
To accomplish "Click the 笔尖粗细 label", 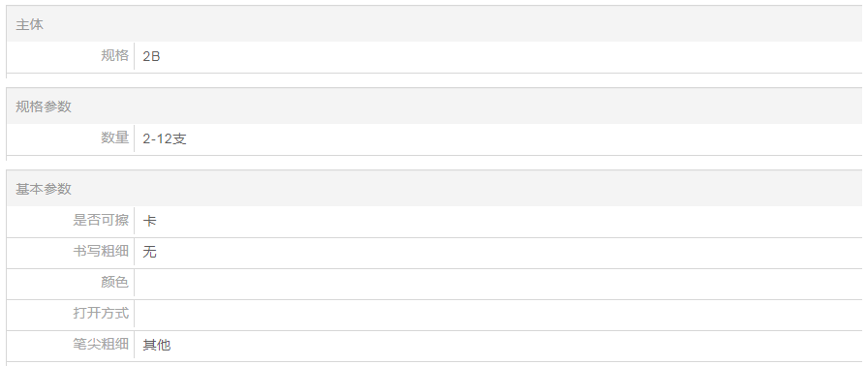I will [x=101, y=344].
